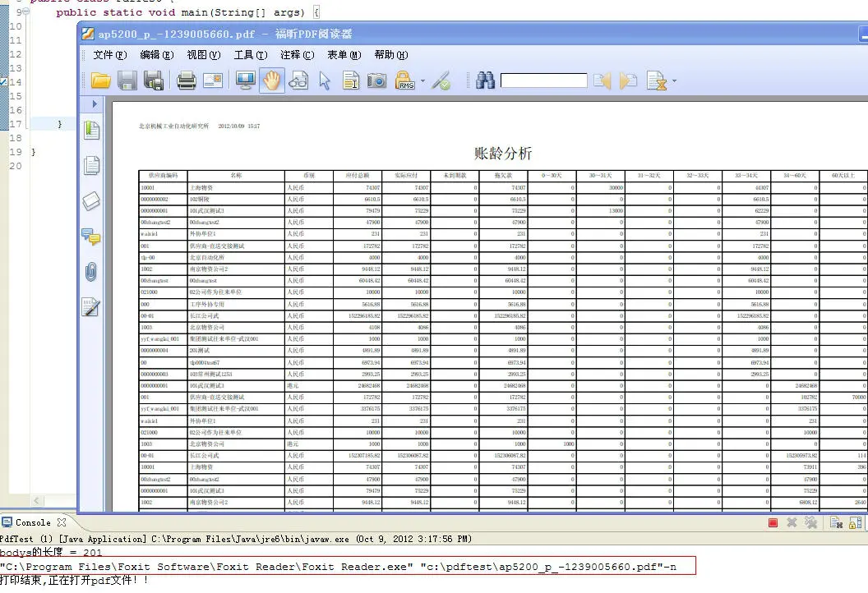Click the find text input field
This screenshot has height=593, width=868.
click(x=543, y=80)
